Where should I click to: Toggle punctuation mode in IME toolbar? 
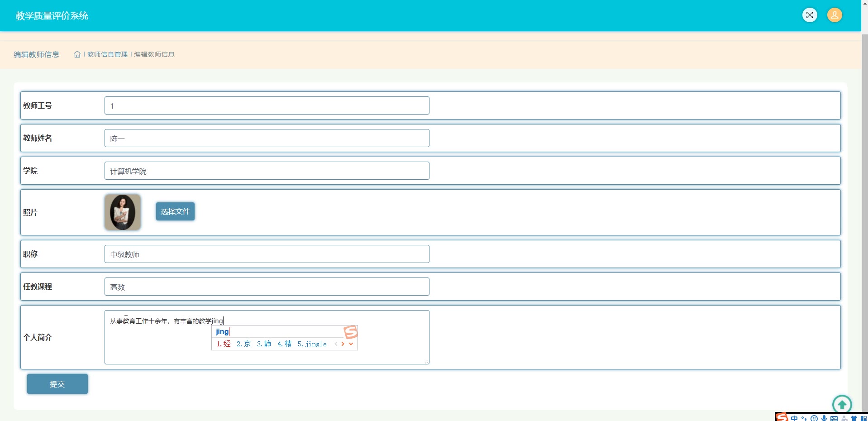coord(804,418)
